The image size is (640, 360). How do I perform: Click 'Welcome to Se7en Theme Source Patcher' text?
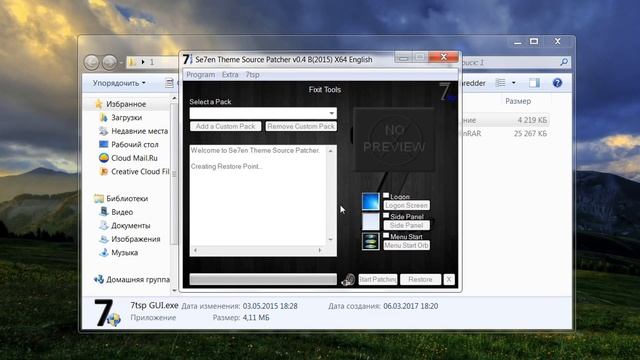tap(256, 151)
